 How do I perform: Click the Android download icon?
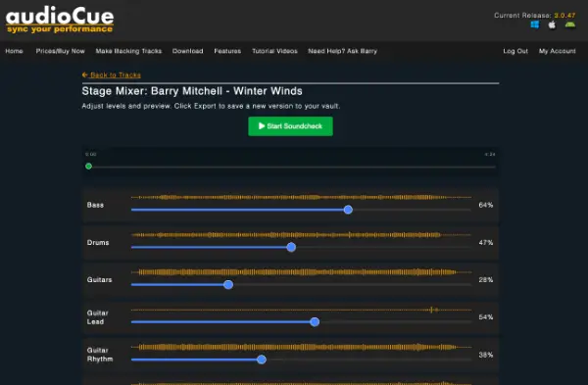point(570,24)
